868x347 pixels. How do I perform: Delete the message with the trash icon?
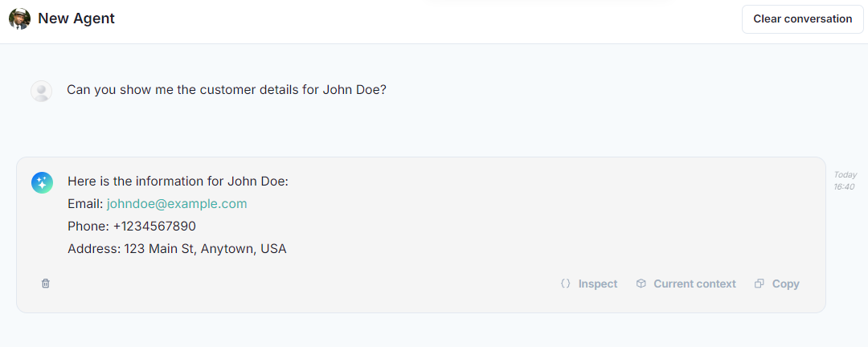[x=46, y=284]
